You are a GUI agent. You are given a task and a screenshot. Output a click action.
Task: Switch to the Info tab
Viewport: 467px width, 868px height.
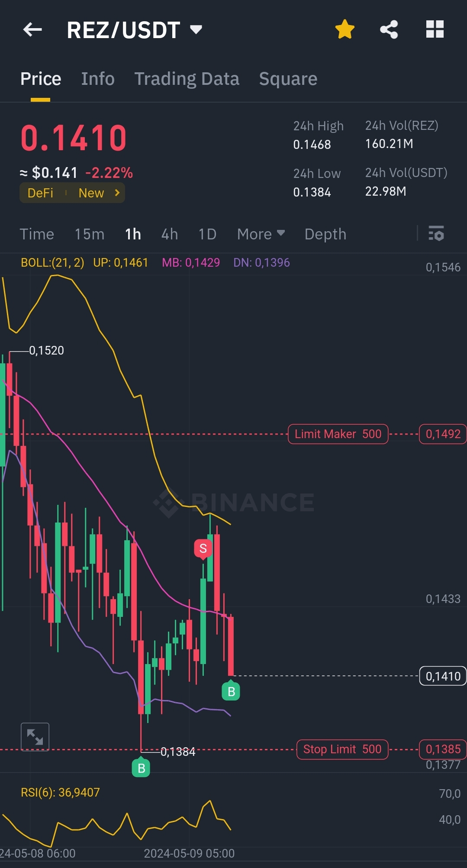[98, 79]
